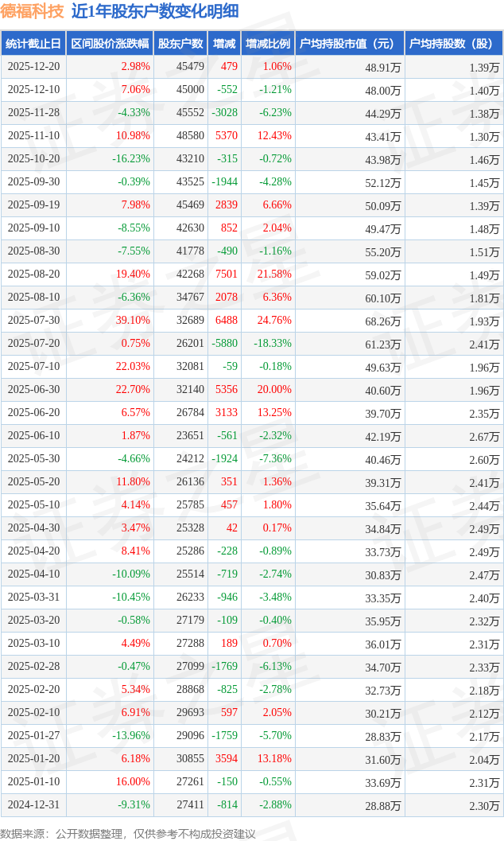Select the 2024-12-31 date cell
The height and width of the screenshot is (841, 504).
[33, 805]
